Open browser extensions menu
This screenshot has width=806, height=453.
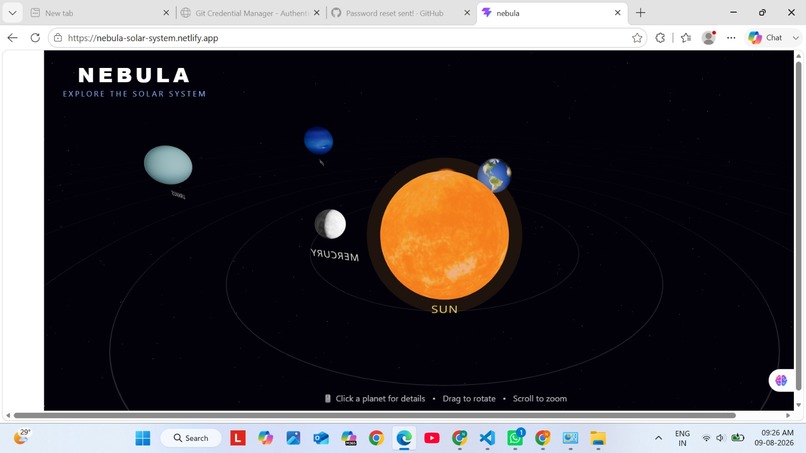tap(660, 38)
